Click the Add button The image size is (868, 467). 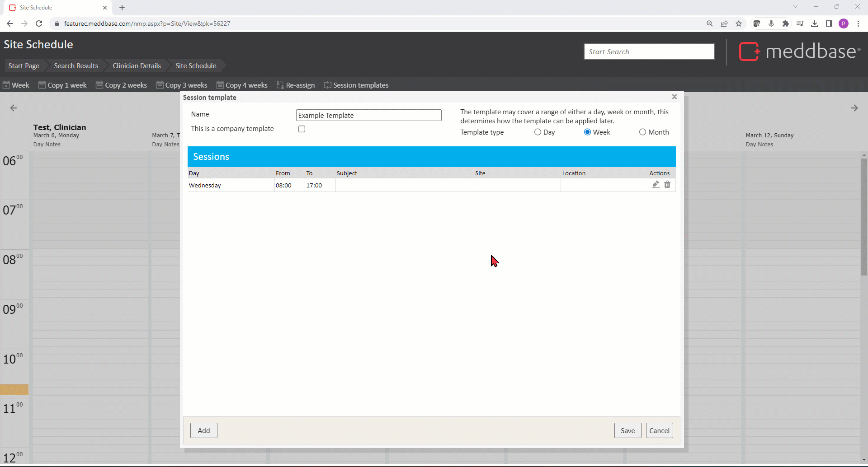click(204, 430)
